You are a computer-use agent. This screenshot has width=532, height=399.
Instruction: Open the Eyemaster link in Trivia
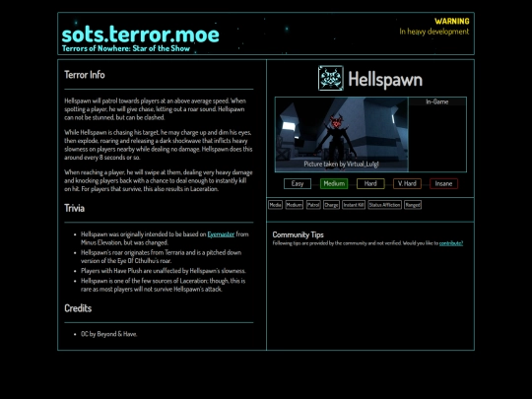(221, 234)
